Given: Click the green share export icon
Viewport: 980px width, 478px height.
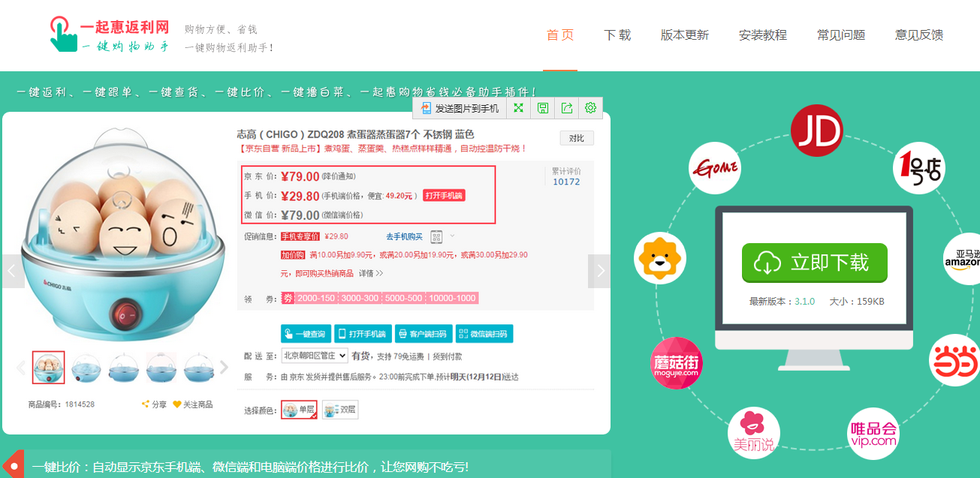Looking at the screenshot, I should pos(566,108).
